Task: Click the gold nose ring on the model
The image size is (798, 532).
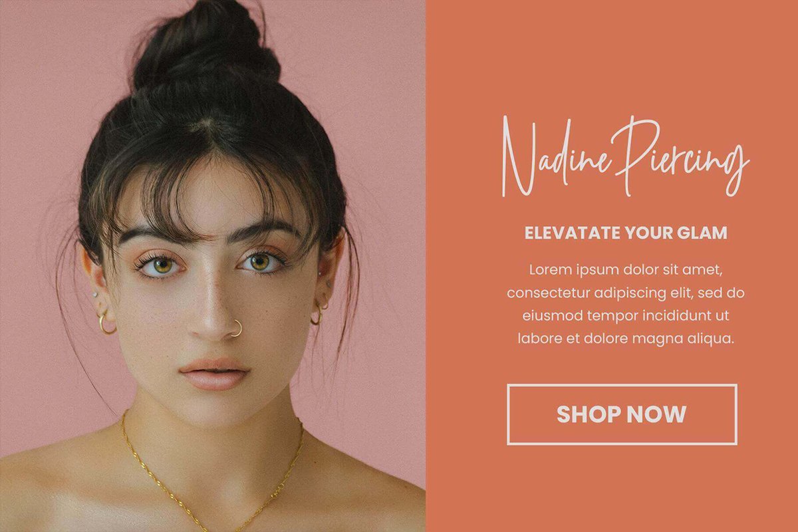Action: point(236,329)
